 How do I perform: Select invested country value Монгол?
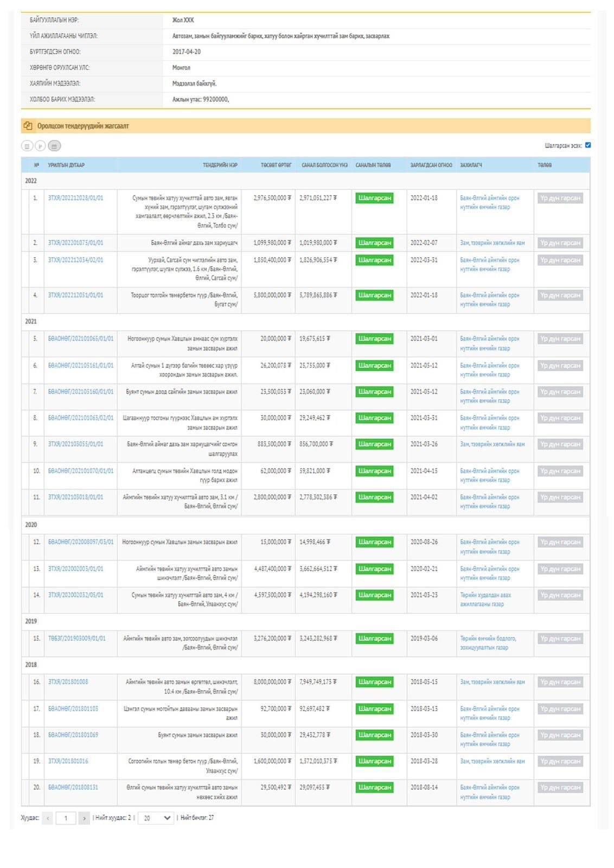(x=181, y=68)
